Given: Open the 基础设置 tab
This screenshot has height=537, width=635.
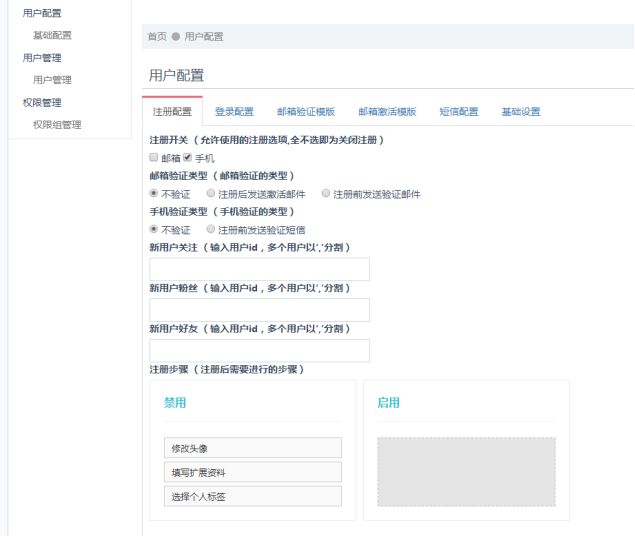Looking at the screenshot, I should [521, 111].
